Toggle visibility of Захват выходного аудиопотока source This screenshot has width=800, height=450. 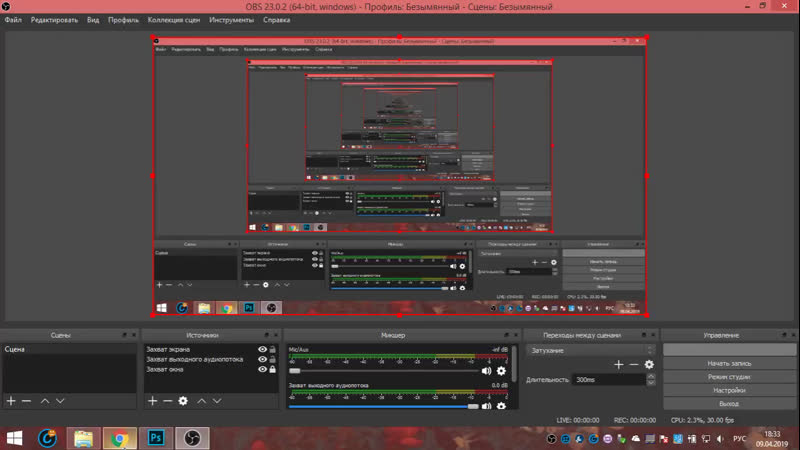pyautogui.click(x=262, y=359)
